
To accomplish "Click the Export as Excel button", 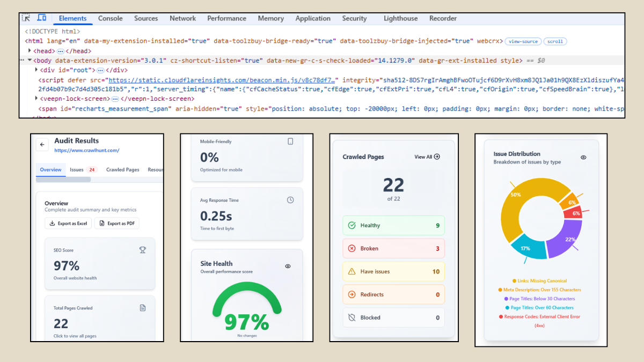I will [68, 224].
